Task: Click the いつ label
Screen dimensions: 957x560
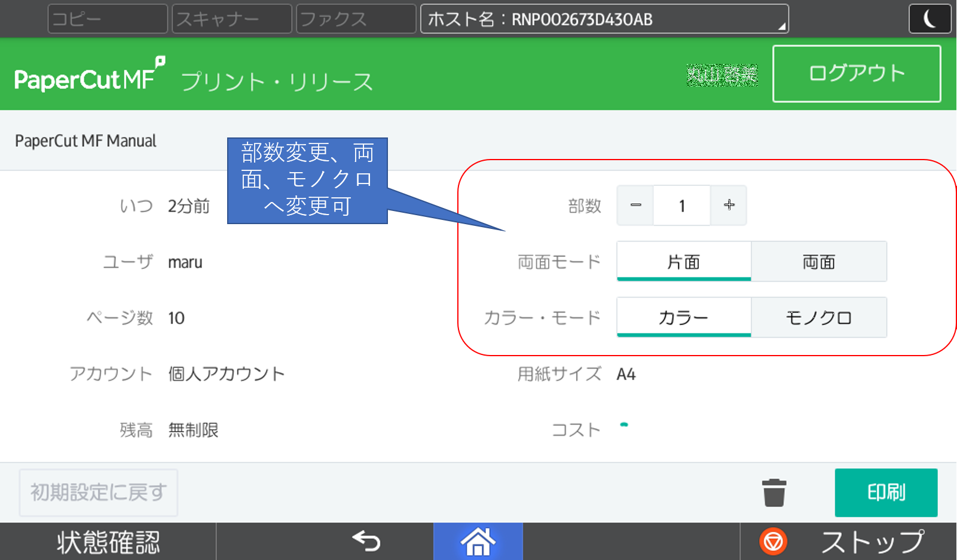Action: click(x=136, y=206)
